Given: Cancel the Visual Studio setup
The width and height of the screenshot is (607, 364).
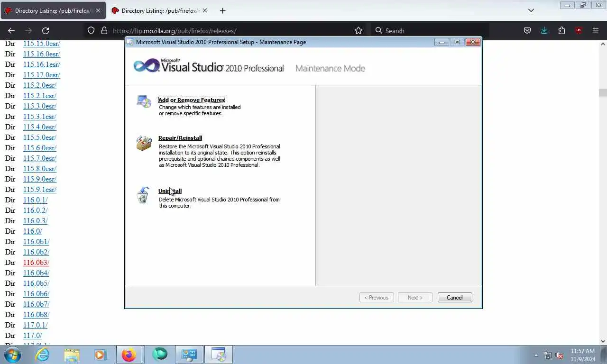Looking at the screenshot, I should pyautogui.click(x=454, y=298).
